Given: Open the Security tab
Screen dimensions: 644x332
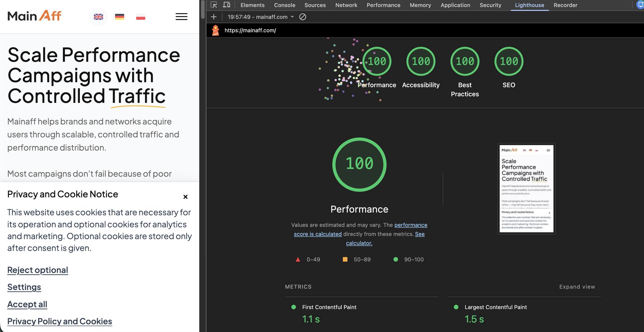Looking at the screenshot, I should coord(490,5).
